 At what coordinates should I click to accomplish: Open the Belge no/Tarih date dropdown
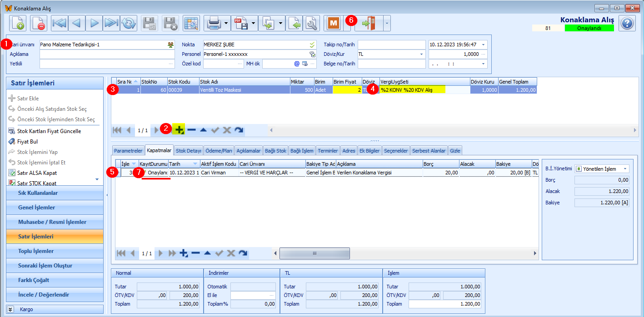484,64
